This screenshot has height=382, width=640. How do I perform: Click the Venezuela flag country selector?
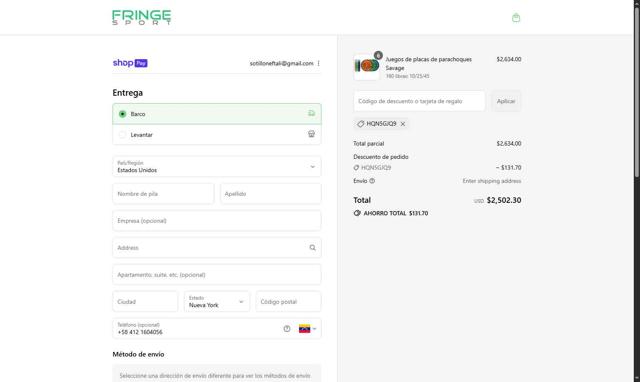(x=307, y=329)
